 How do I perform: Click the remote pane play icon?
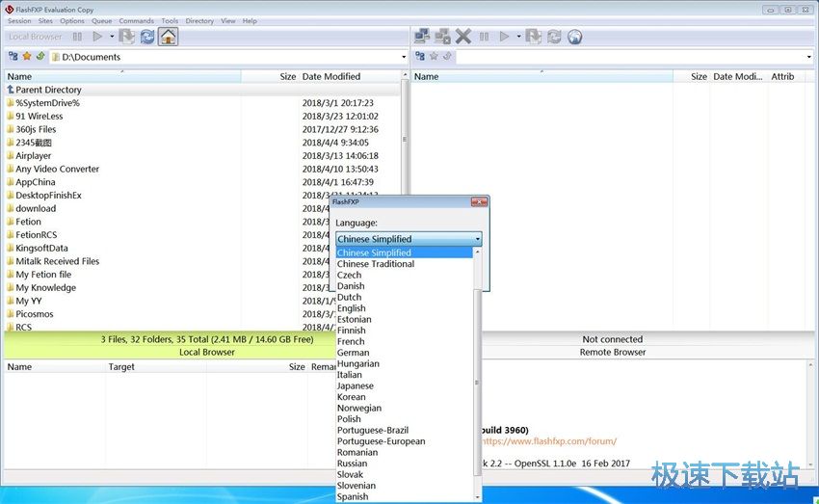tap(504, 37)
